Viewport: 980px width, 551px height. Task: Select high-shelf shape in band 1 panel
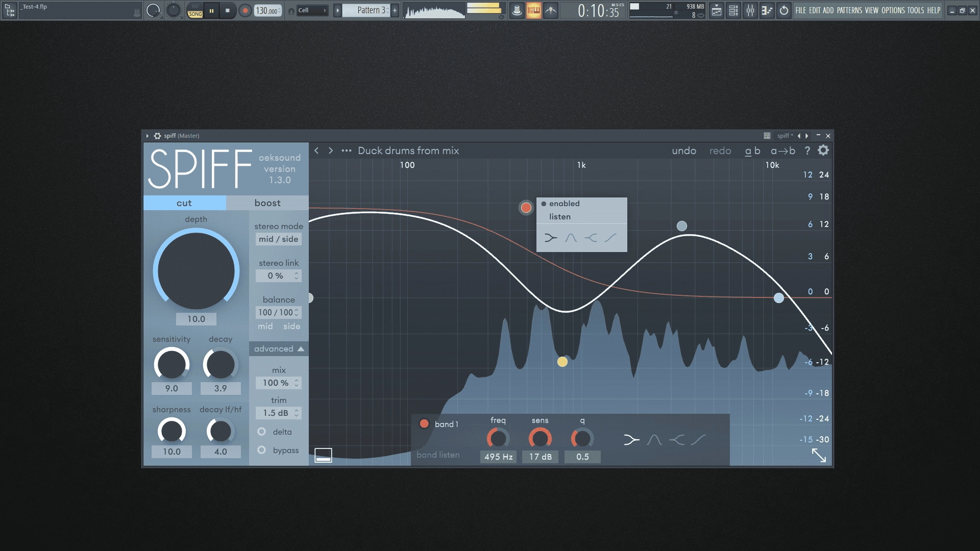point(677,439)
